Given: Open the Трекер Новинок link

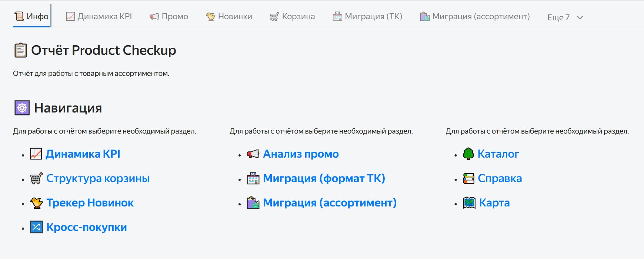Looking at the screenshot, I should coord(90,203).
